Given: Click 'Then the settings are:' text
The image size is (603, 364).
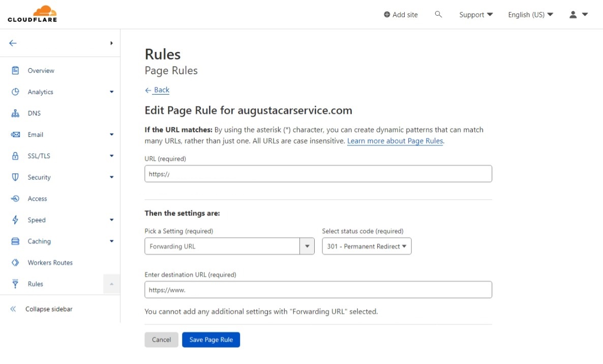Looking at the screenshot, I should pos(183,214).
